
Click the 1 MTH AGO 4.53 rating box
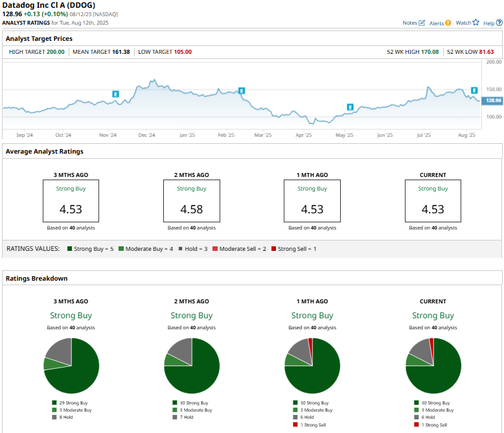pyautogui.click(x=312, y=201)
